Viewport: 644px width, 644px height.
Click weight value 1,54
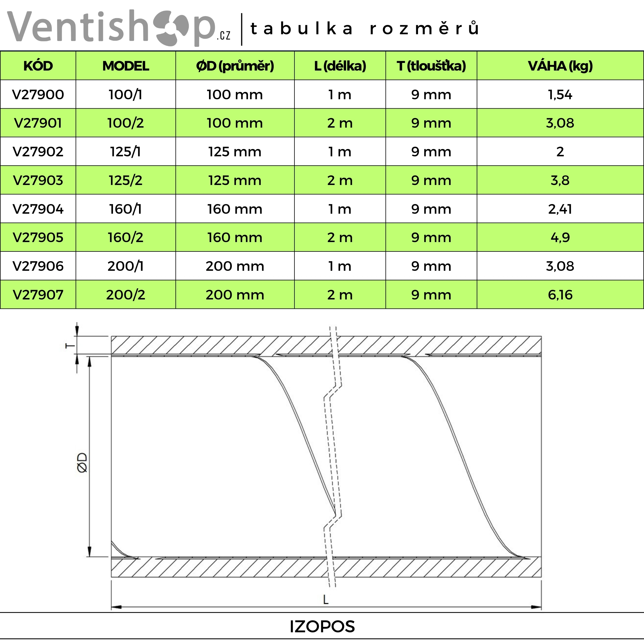pyautogui.click(x=560, y=95)
